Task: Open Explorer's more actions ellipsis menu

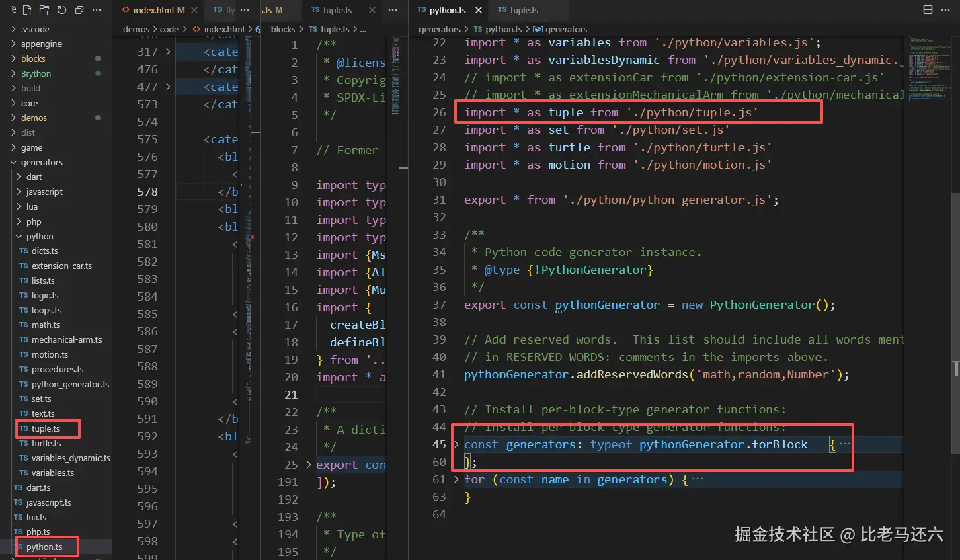Action: 97,10
